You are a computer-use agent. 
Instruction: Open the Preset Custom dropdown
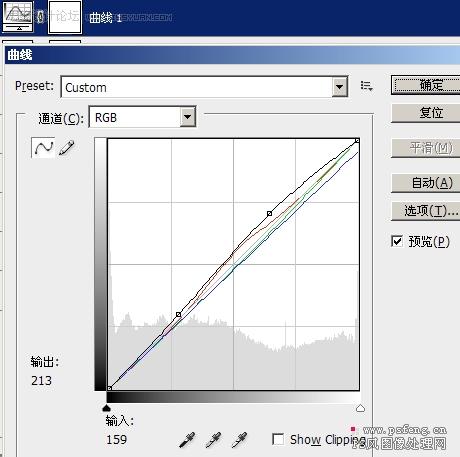pos(204,87)
